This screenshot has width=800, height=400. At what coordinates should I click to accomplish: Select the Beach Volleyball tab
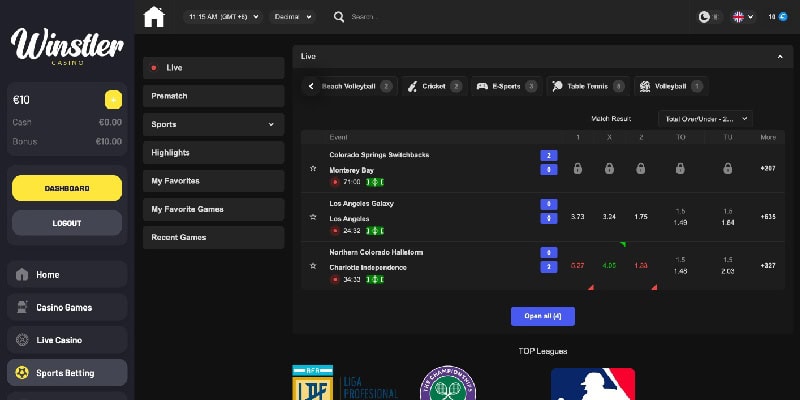[x=356, y=86]
